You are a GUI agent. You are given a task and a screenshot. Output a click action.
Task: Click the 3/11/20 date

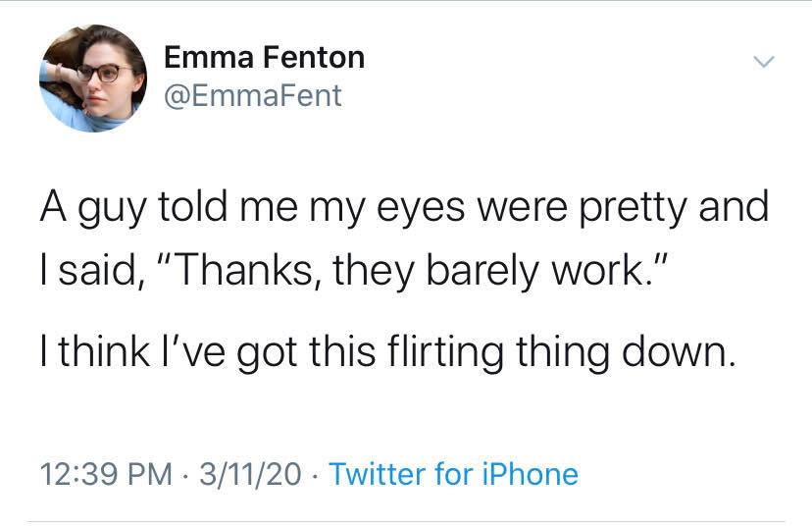coord(250,474)
